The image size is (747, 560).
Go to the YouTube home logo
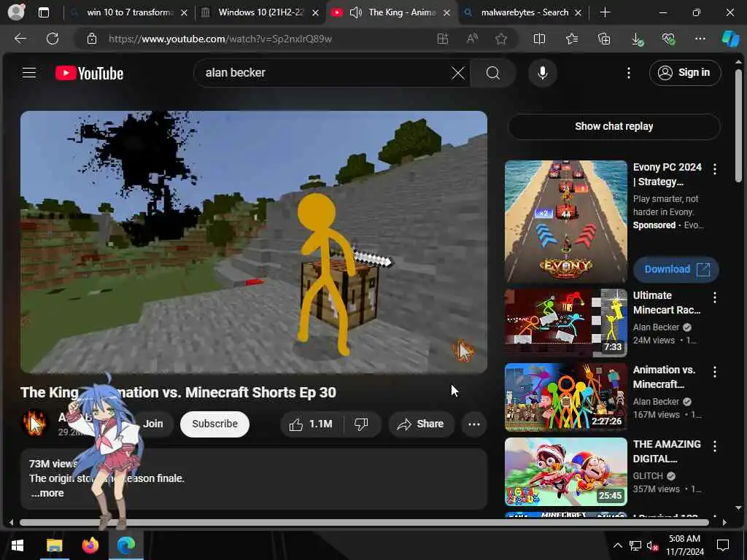(x=90, y=73)
